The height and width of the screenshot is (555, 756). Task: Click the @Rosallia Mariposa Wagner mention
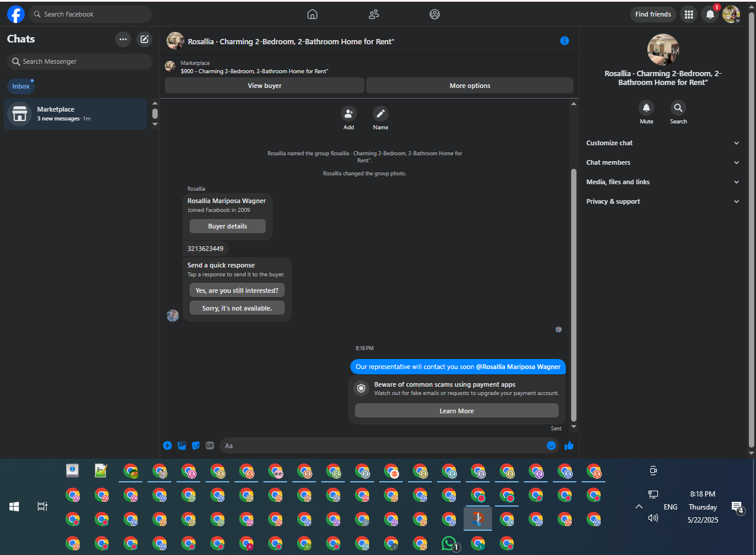(518, 367)
